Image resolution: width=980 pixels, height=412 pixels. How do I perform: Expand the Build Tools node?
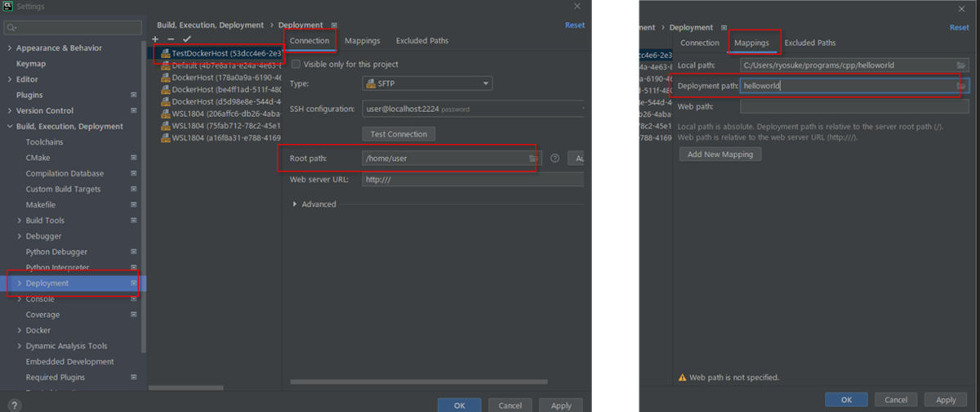pyautogui.click(x=20, y=221)
